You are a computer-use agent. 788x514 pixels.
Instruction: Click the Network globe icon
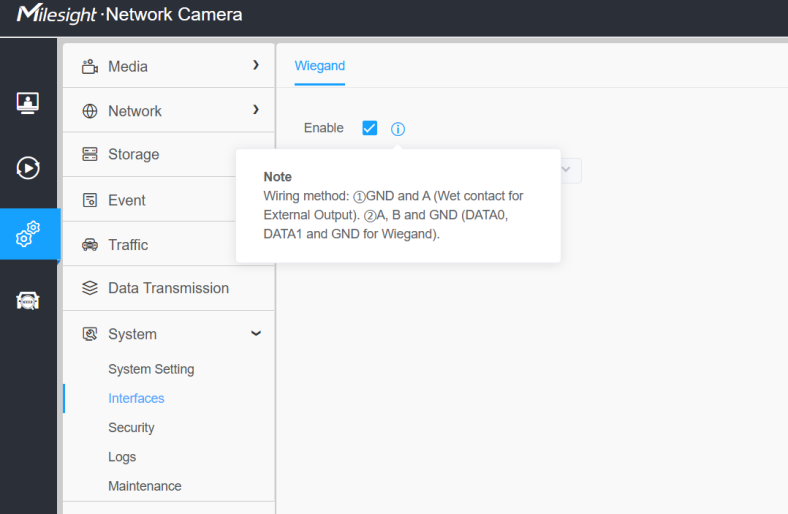click(90, 111)
